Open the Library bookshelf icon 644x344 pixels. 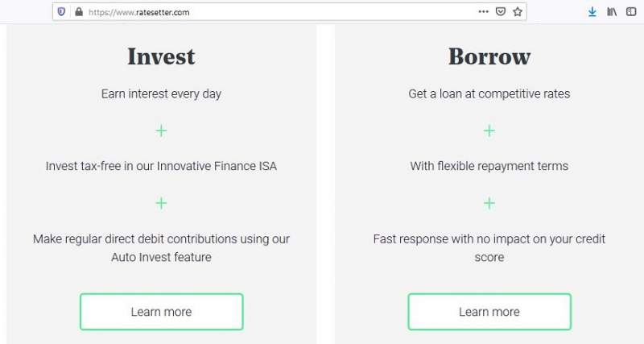click(x=612, y=12)
